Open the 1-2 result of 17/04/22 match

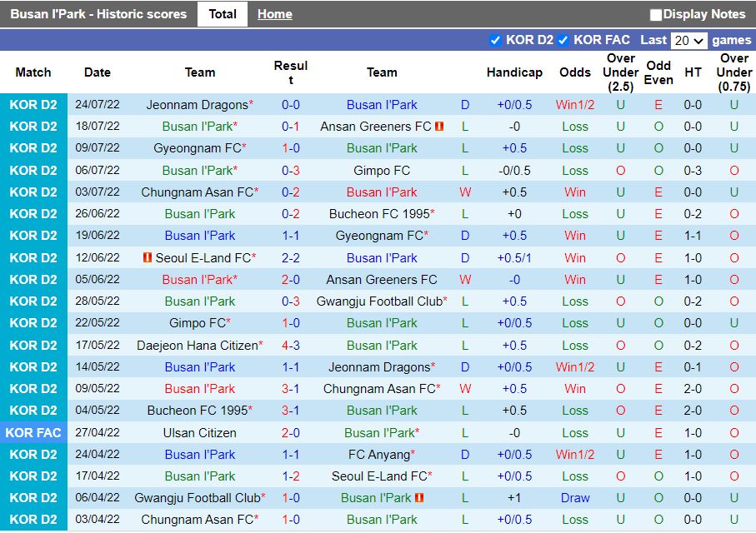(x=291, y=476)
